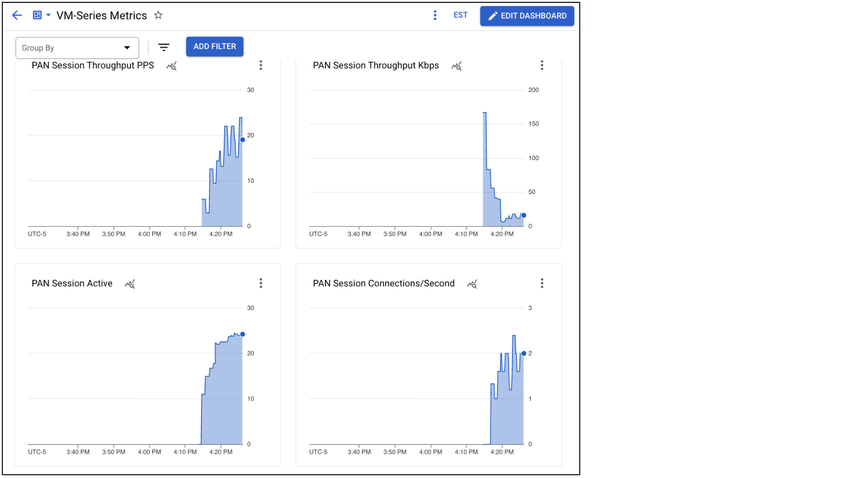
Task: Click latest data point on Session Active chart
Action: [x=242, y=334]
